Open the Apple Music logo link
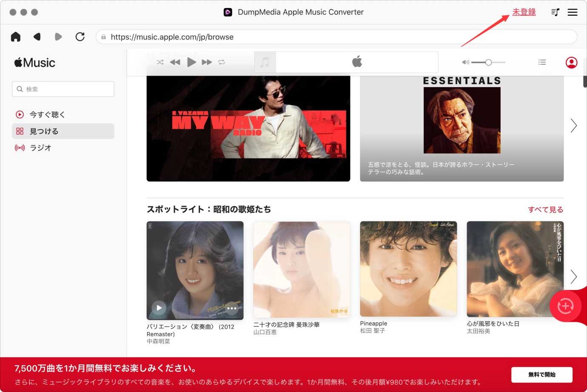 point(35,62)
